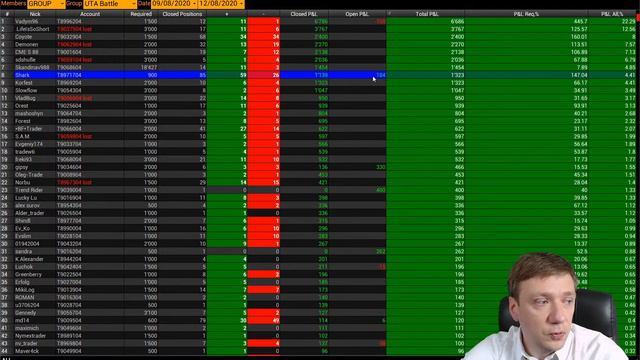Select the Luchok nickname in row 33
This screenshot has height=360, width=640.
[x=24, y=267]
